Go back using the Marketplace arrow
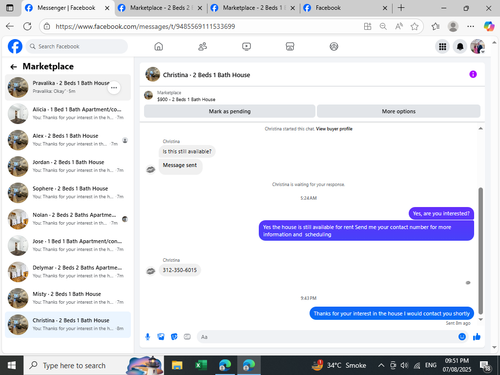The height and width of the screenshot is (375, 500). click(13, 67)
